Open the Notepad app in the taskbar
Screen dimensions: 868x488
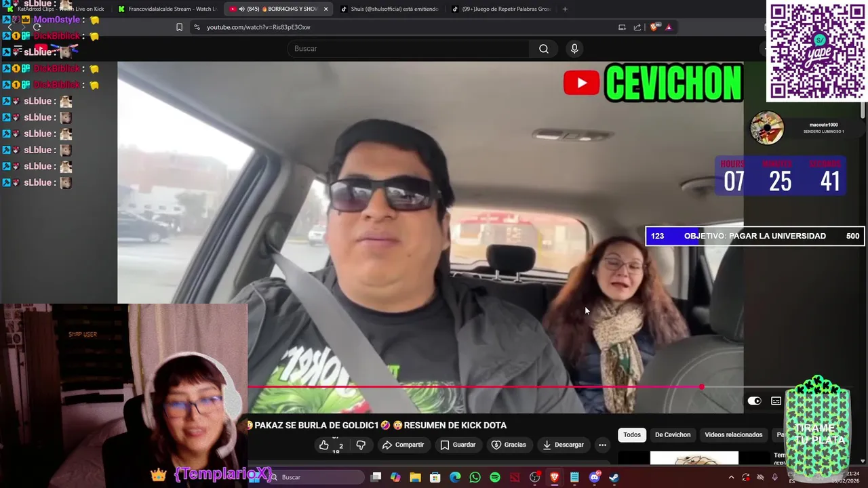[574, 477]
